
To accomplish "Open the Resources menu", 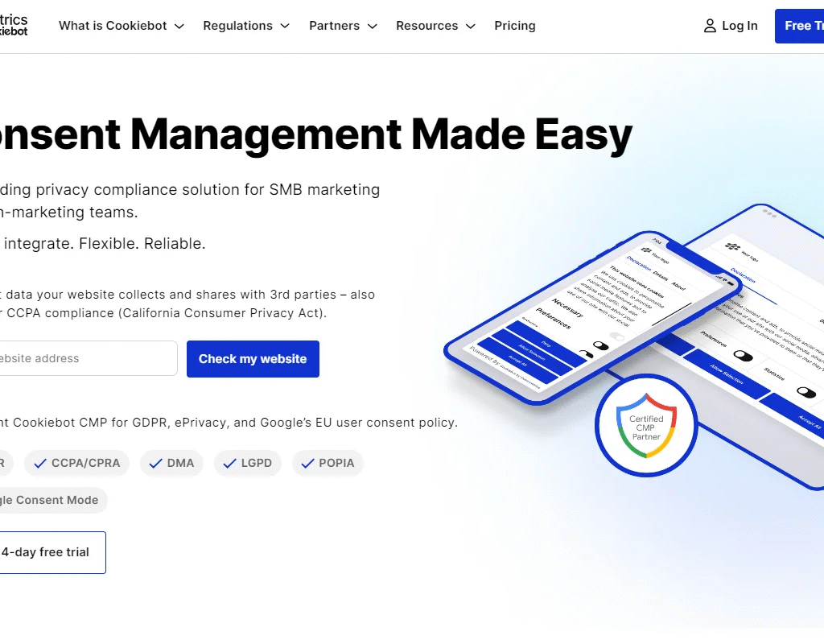I will coord(435,26).
